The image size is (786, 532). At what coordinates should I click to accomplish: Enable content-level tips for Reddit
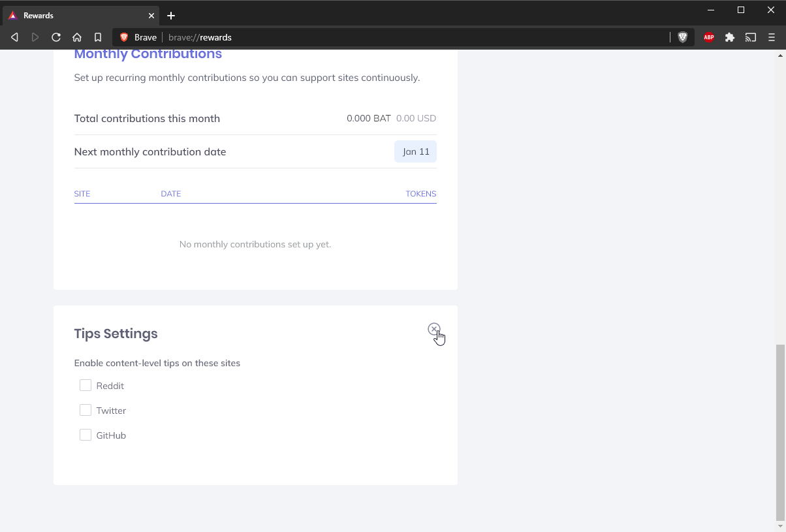86,386
